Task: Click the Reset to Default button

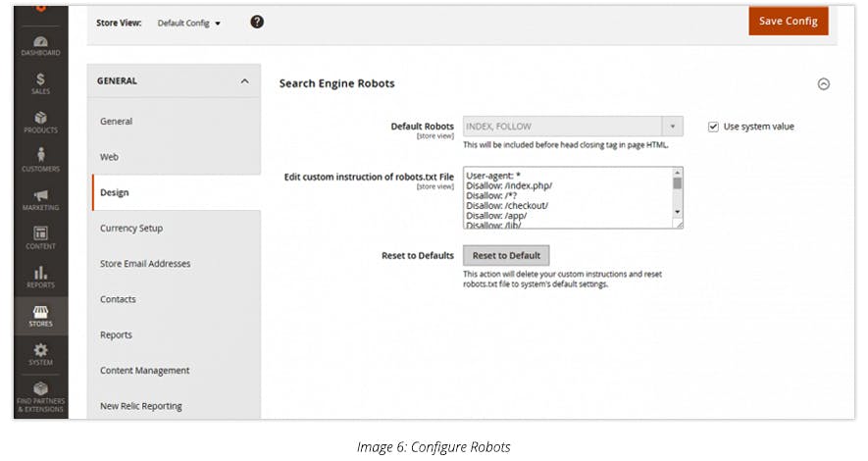Action: coord(506,255)
